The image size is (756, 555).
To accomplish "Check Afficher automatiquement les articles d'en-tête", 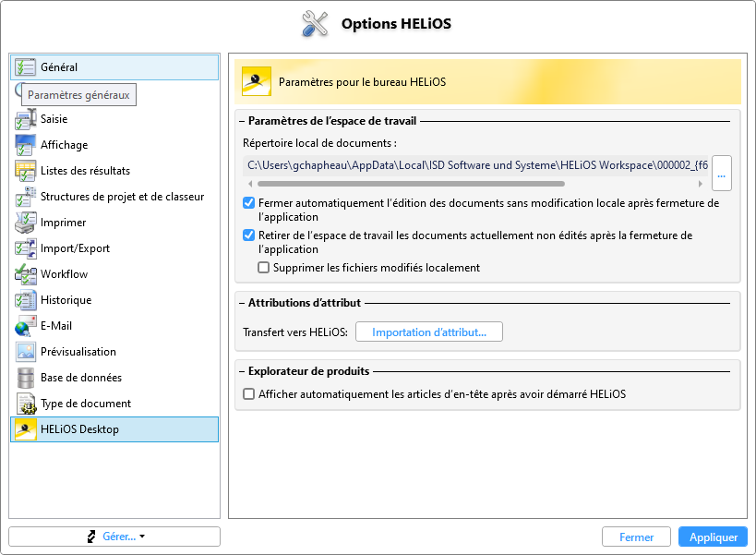I will click(249, 394).
